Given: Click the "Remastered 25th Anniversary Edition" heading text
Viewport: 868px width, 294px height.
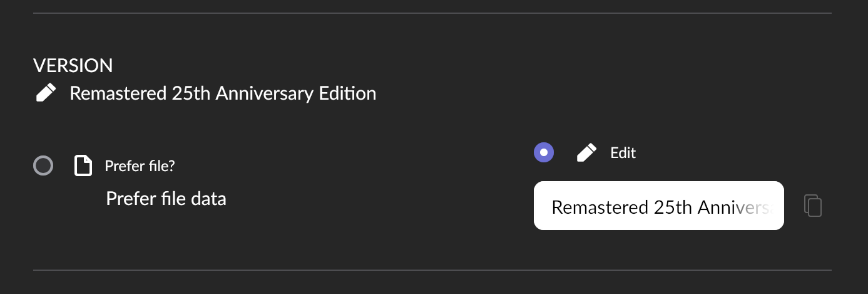Looking at the screenshot, I should click(223, 93).
